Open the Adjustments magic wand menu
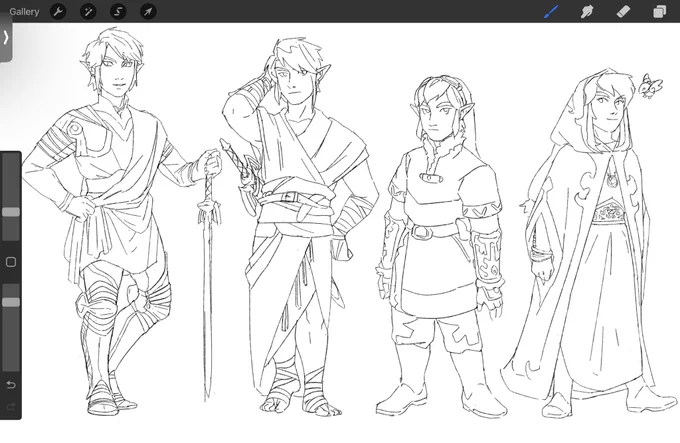 point(88,12)
